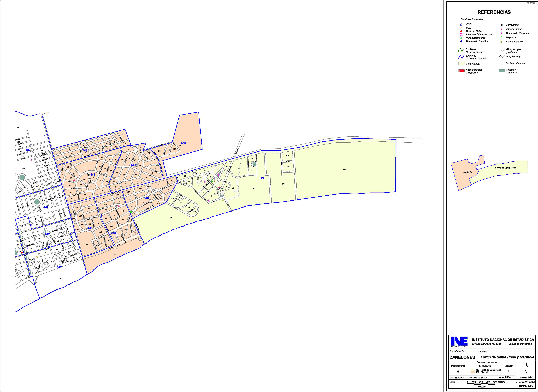Click the Febrero, 2006 print date
The width and height of the screenshot is (538, 392).
point(525,386)
